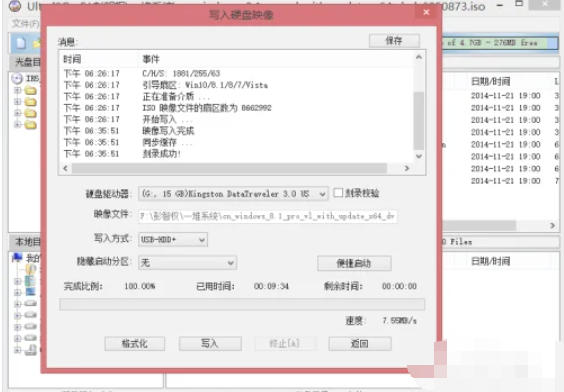Click the disc capacity bar showing 276MB free
This screenshot has height=392, width=564.
(x=500, y=43)
